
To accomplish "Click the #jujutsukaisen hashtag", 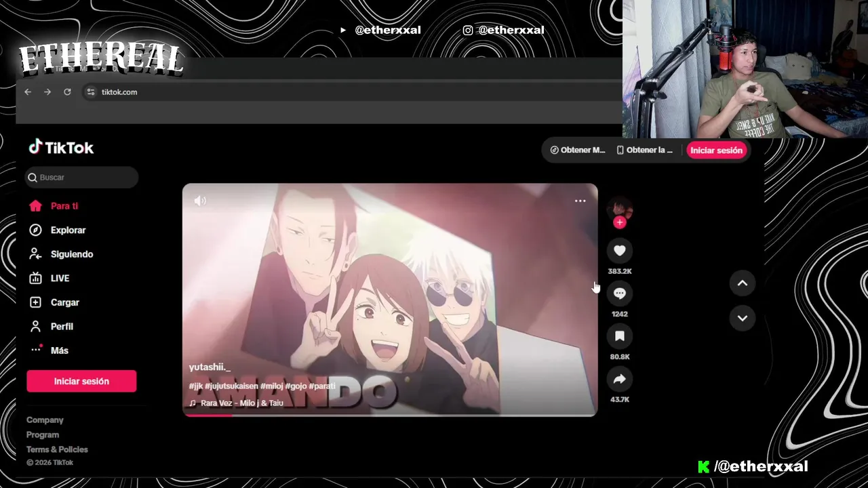I will 231,386.
